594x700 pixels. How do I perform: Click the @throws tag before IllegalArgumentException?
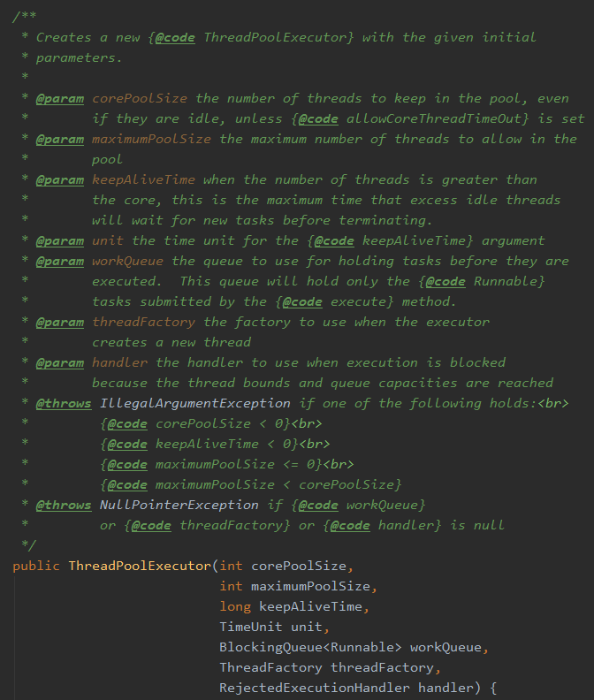tap(64, 403)
